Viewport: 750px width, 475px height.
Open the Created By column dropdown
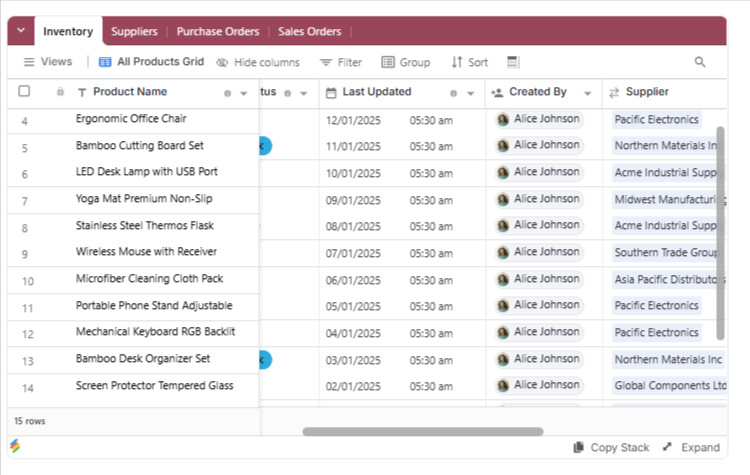tap(587, 93)
